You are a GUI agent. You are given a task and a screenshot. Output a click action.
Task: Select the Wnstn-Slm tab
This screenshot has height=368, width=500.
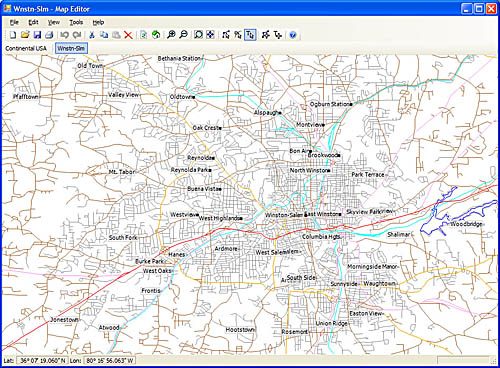[71, 48]
